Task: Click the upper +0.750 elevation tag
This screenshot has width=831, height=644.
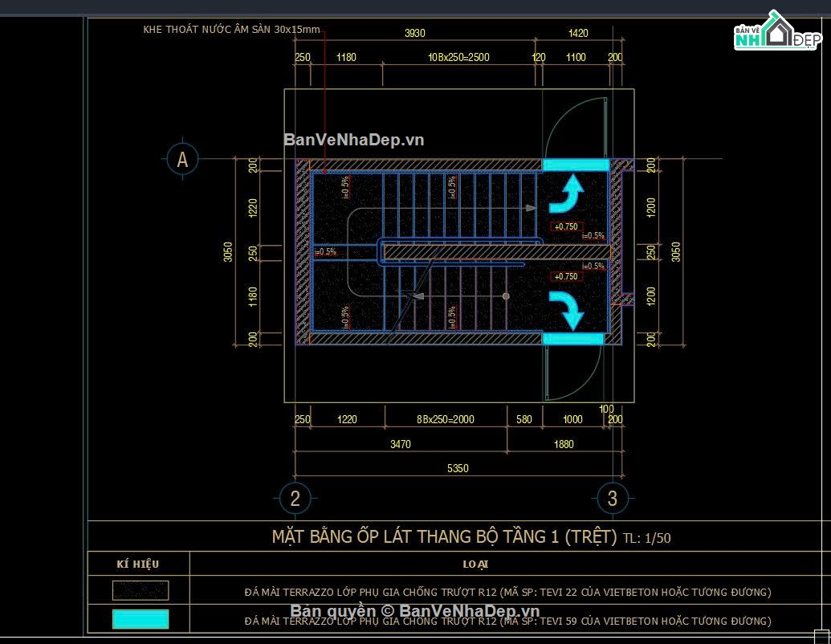Action: (566, 226)
